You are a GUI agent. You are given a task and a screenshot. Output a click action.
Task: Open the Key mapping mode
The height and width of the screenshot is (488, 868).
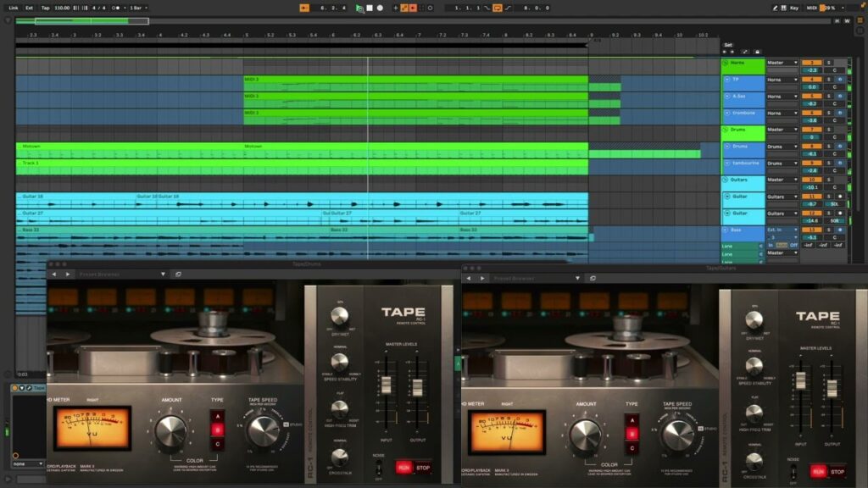click(794, 8)
